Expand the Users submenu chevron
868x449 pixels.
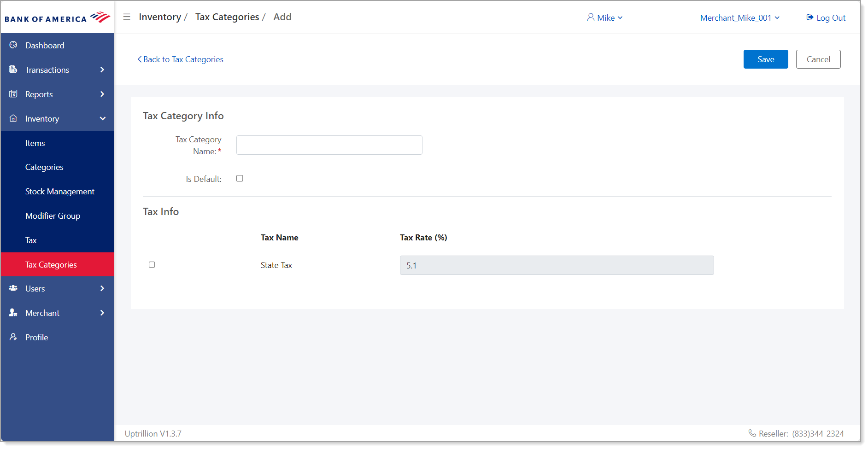coord(102,288)
